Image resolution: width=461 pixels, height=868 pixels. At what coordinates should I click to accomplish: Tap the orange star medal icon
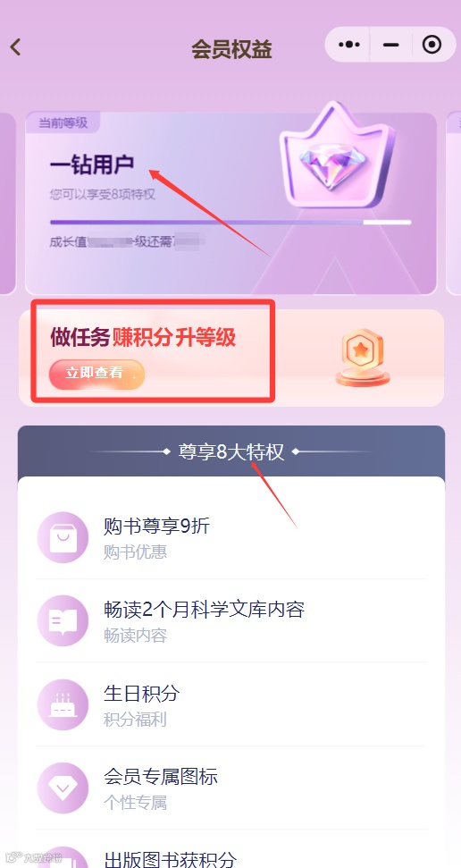[x=363, y=358]
